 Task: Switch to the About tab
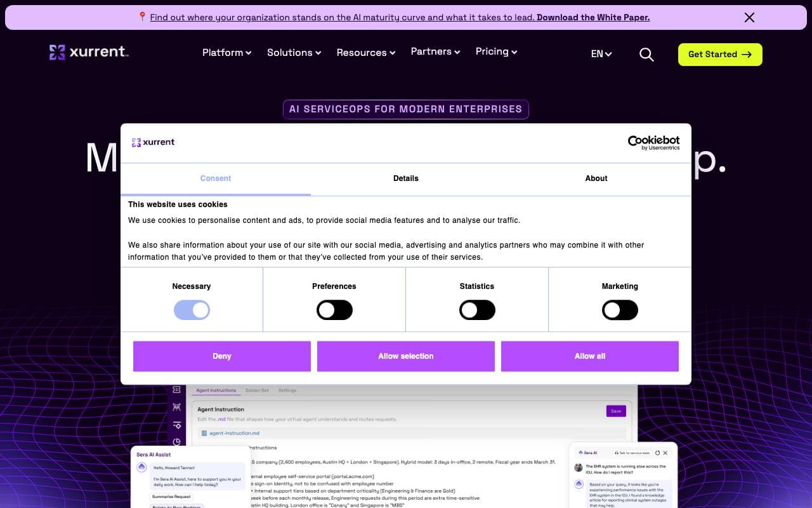click(596, 178)
